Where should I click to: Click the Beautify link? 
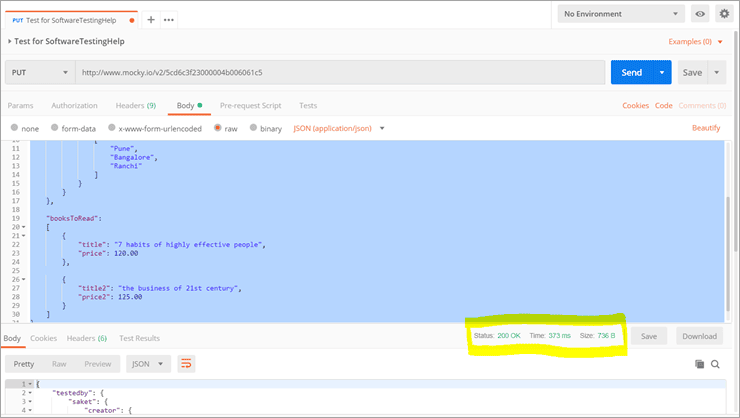pyautogui.click(x=706, y=128)
